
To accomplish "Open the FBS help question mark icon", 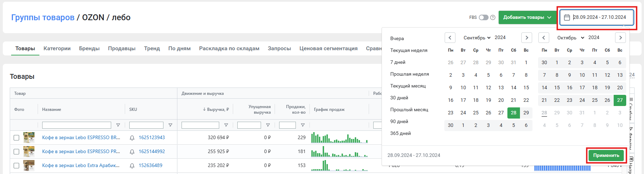I will point(493,17).
